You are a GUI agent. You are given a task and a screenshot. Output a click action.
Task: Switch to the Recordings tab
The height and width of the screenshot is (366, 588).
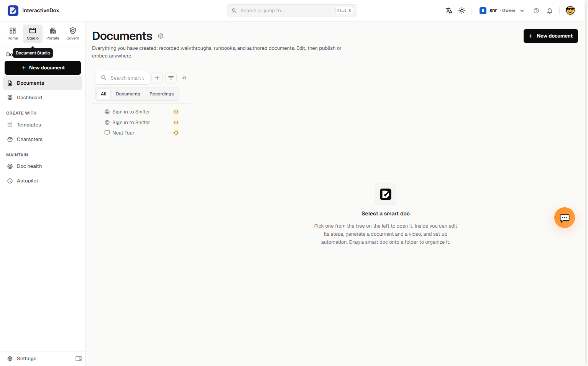(x=161, y=94)
